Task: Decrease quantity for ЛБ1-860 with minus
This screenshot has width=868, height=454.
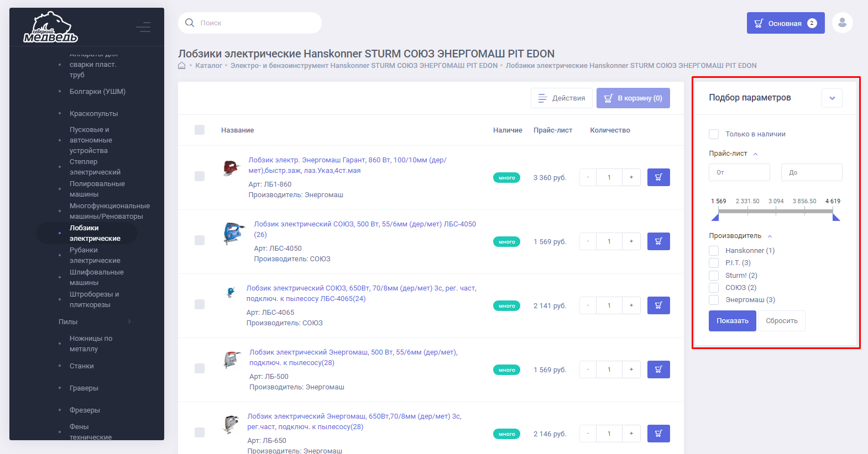Action: tap(588, 177)
